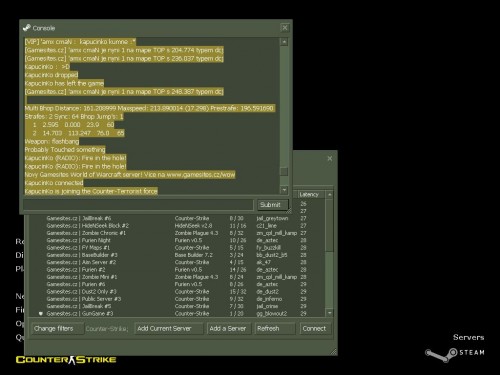Viewport: 500px width, 375px height.
Task: Click the 'Multi Bhop Distance' console line
Action: [x=150, y=108]
